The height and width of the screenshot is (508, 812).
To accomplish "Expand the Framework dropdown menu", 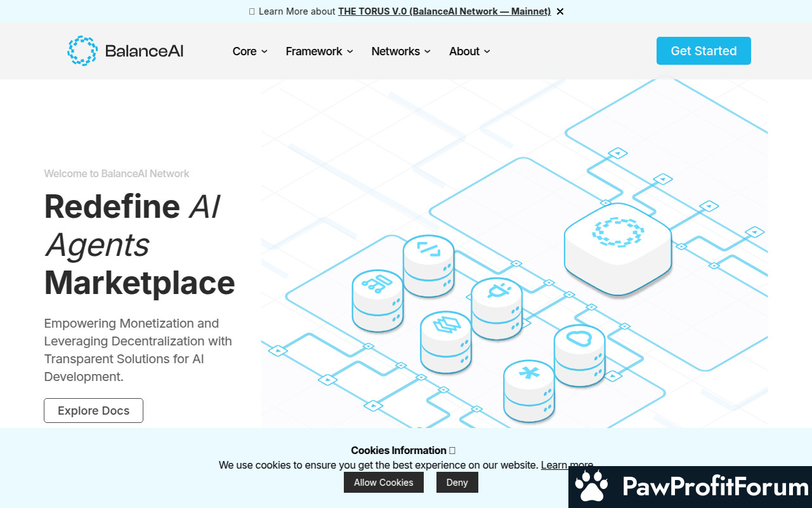I will (x=319, y=51).
